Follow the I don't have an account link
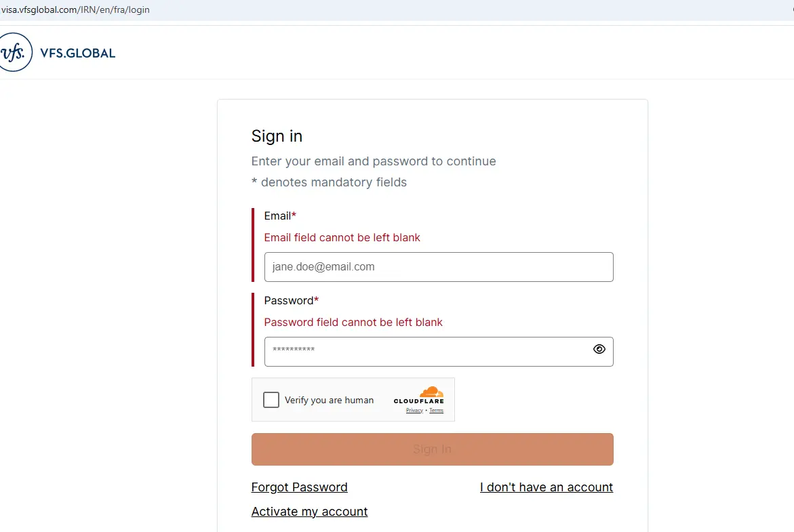Viewport: 794px width, 532px height. [x=547, y=487]
